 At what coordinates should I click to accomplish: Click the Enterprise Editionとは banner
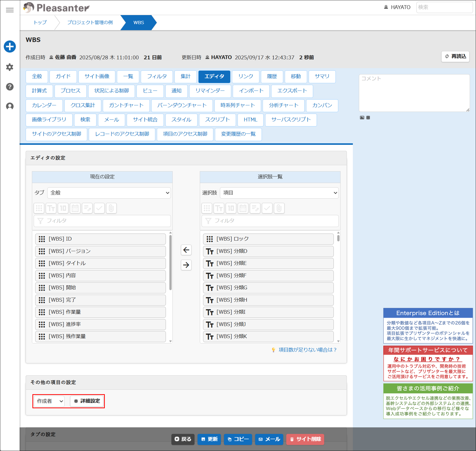click(x=428, y=326)
